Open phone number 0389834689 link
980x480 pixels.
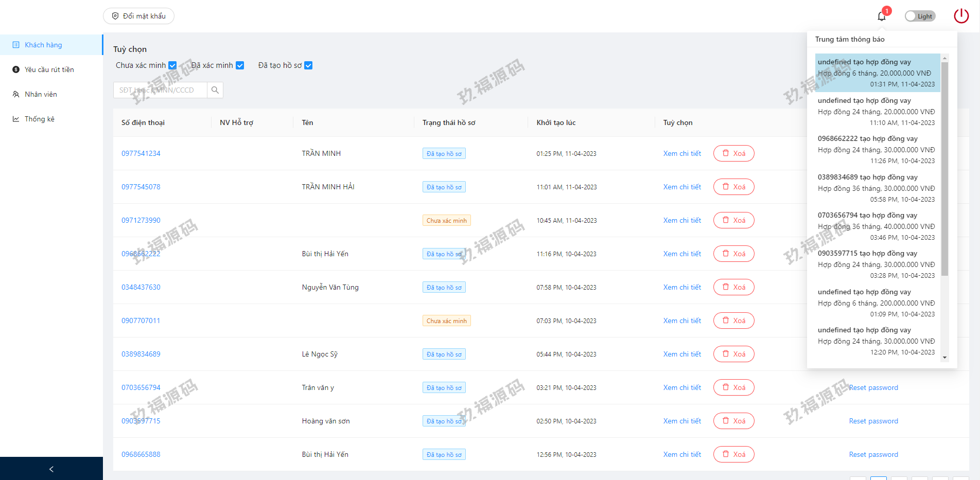141,354
